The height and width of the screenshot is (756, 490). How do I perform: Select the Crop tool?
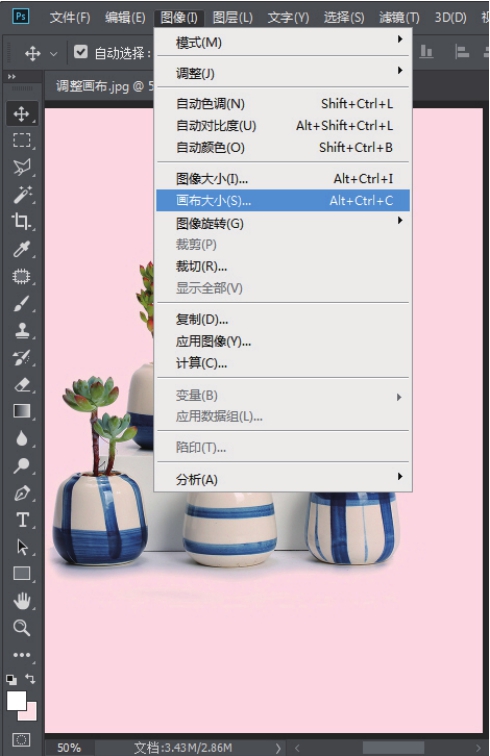22,221
